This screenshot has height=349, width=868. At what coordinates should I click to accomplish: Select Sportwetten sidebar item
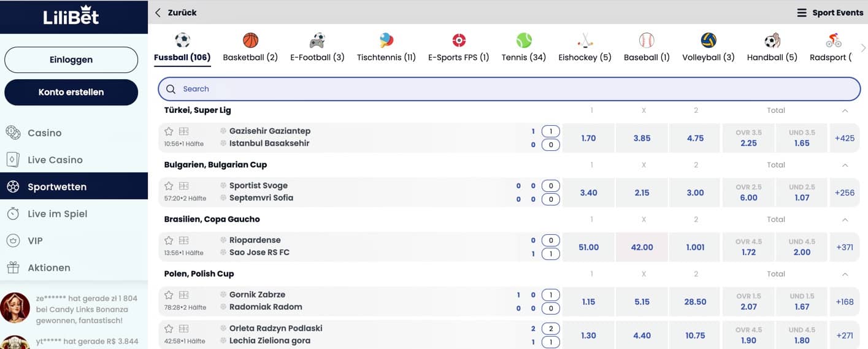[x=74, y=186]
